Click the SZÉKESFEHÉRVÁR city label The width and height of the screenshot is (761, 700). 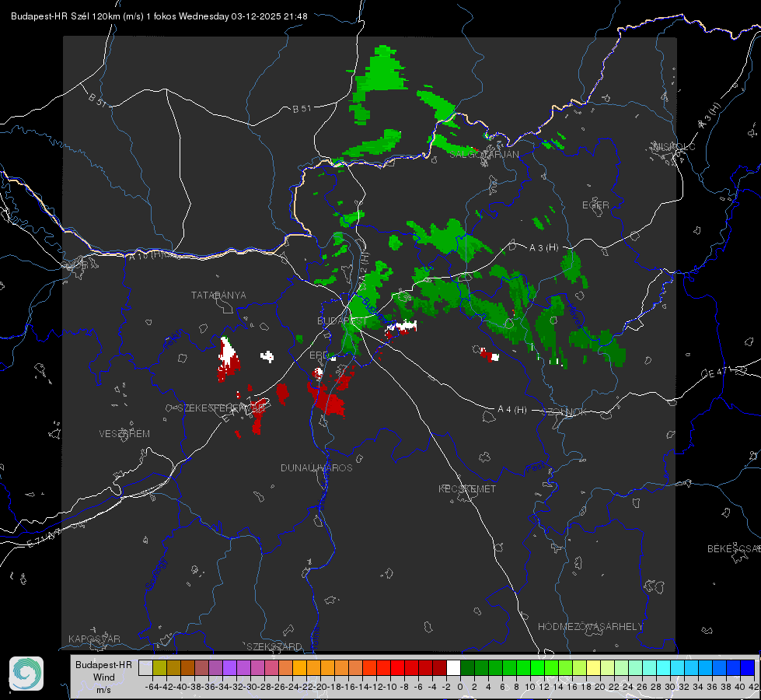point(221,408)
